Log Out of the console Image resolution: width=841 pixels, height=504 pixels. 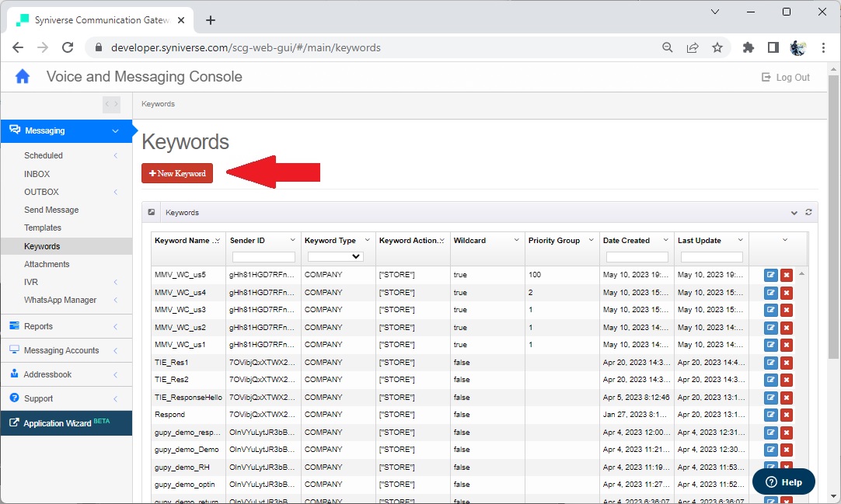[x=786, y=77]
